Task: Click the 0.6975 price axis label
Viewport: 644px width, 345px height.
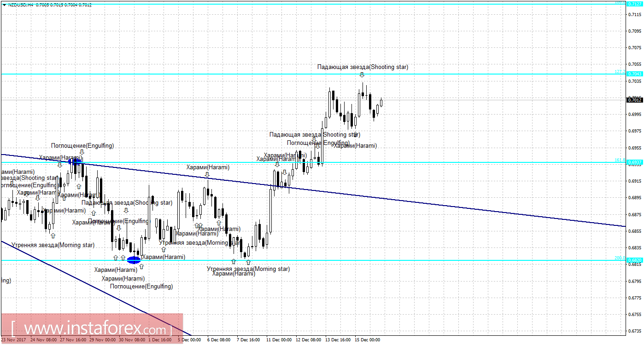Action: (635, 131)
